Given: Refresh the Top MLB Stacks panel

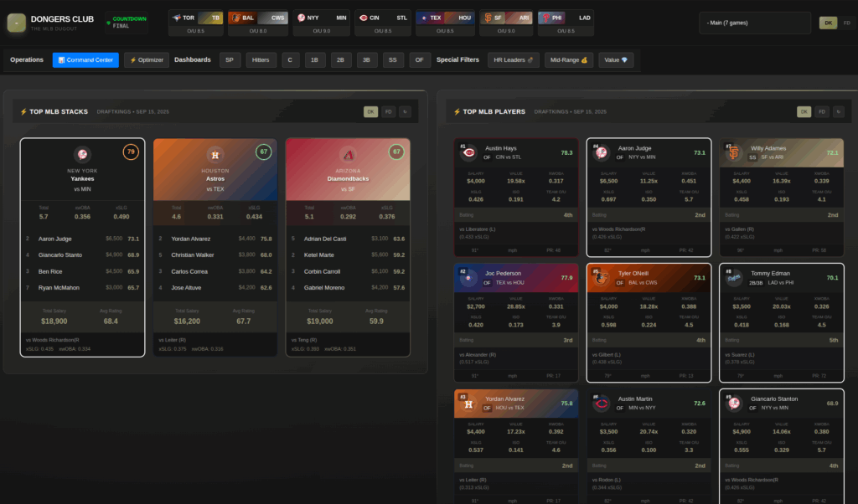Looking at the screenshot, I should click(x=406, y=111).
